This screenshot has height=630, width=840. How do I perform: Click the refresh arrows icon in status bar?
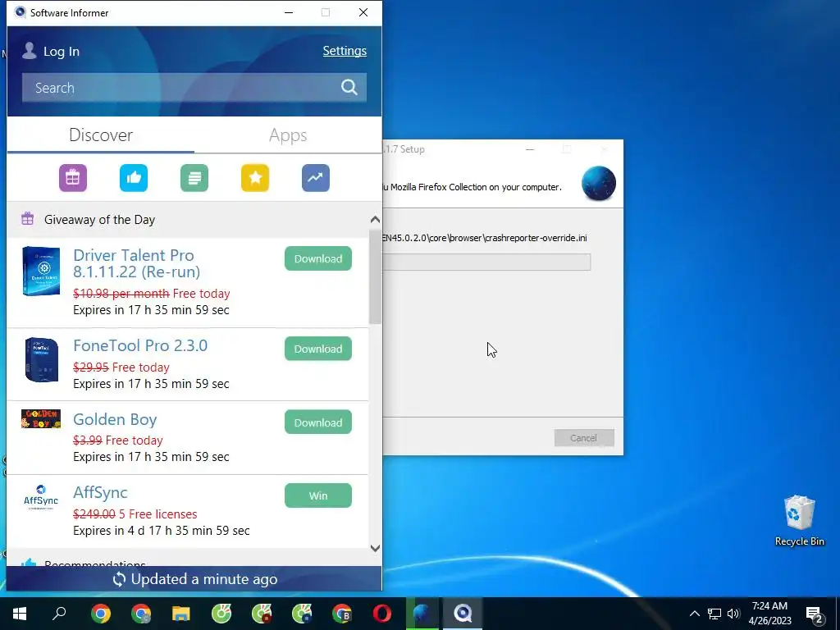[x=119, y=579]
